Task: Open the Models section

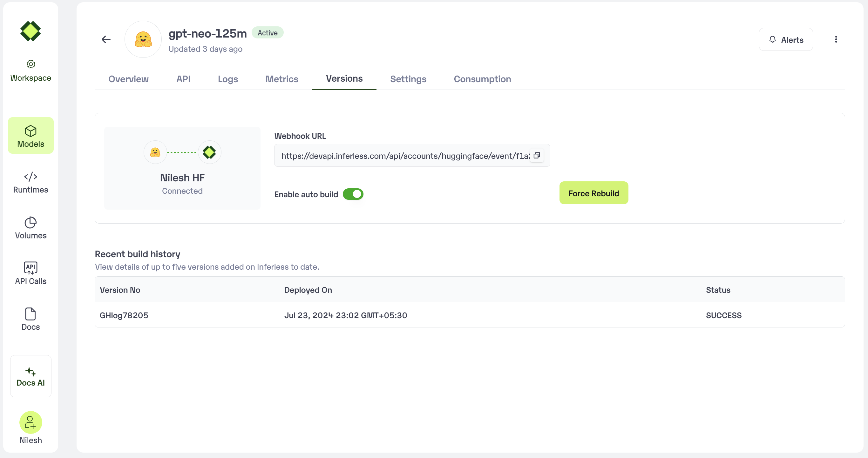Action: (x=31, y=136)
